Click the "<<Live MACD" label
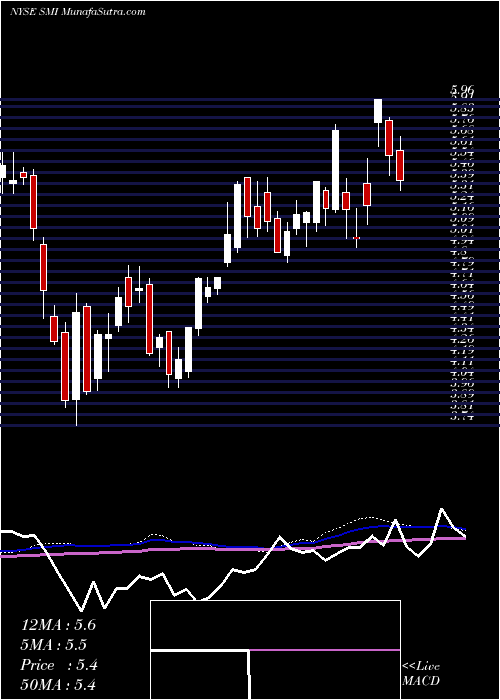Viewport: 500px width, 700px height. pos(421,674)
